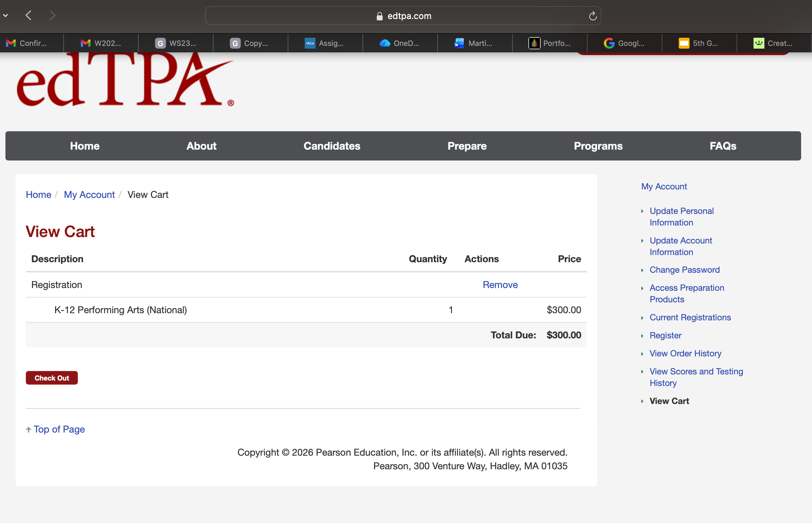Open the Google tab via G icon
Image resolution: width=812 pixels, height=523 pixels.
pos(609,43)
